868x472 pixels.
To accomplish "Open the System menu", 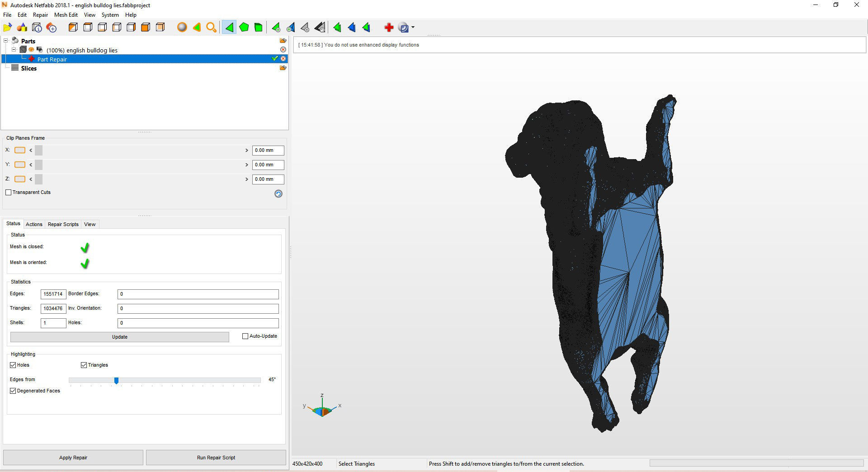I will point(110,15).
